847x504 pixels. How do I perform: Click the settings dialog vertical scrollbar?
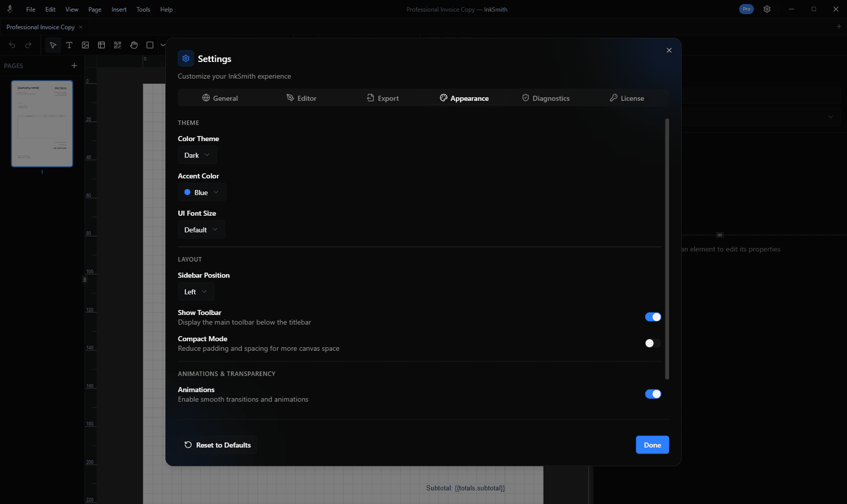tap(667, 248)
